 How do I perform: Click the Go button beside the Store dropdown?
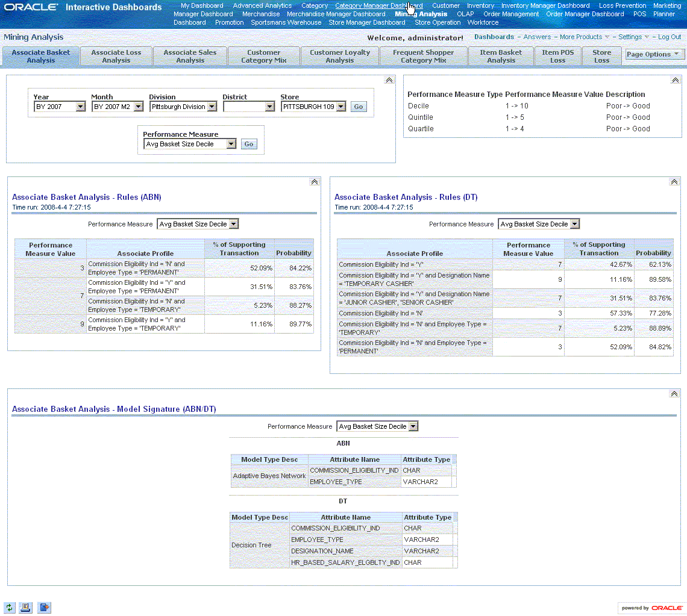pyautogui.click(x=359, y=107)
